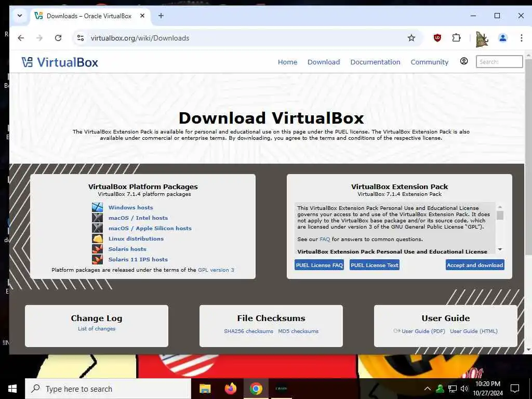Click the extension icon next to the profile avatar

coord(482,38)
